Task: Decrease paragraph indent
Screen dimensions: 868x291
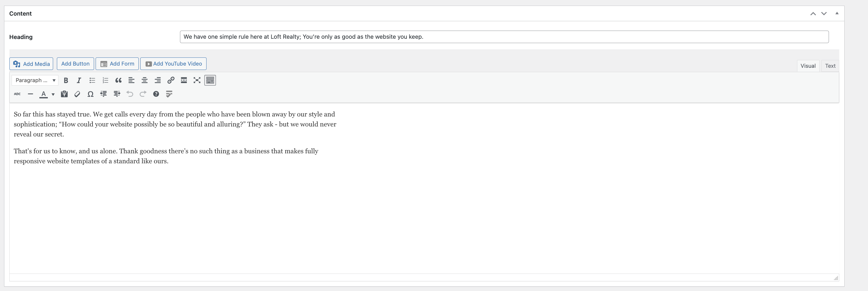Action: pyautogui.click(x=103, y=94)
